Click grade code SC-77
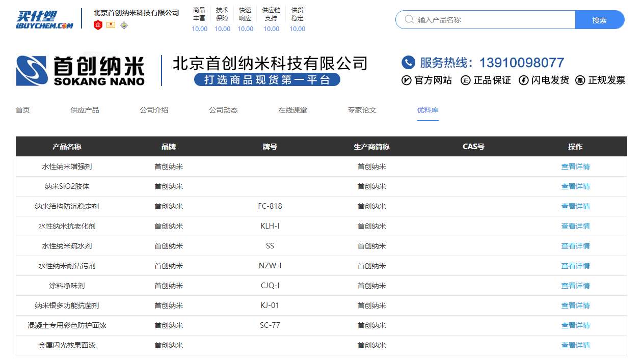The height and width of the screenshot is (364, 643). (270, 325)
